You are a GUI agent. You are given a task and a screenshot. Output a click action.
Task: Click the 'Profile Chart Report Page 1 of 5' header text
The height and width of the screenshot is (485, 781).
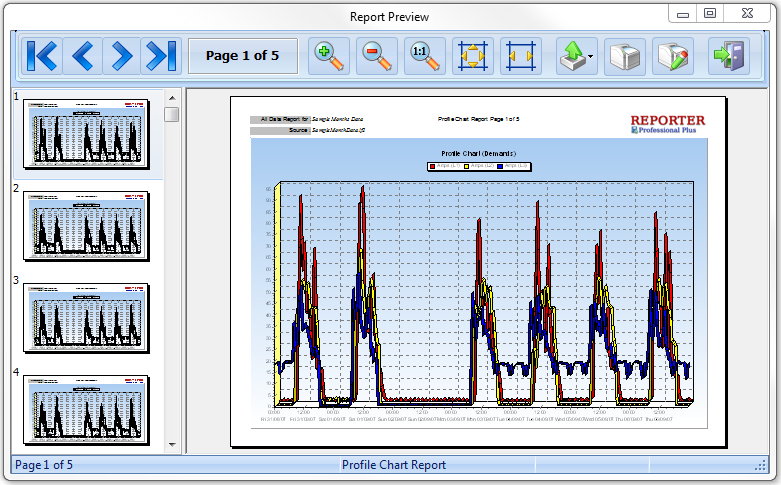pyautogui.click(x=478, y=119)
